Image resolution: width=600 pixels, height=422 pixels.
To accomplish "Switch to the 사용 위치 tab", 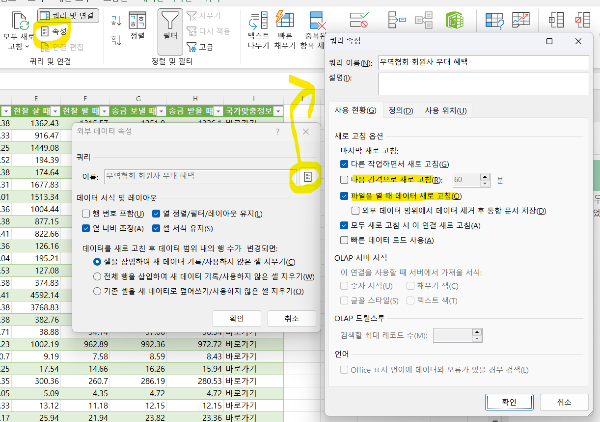I will click(x=446, y=111).
